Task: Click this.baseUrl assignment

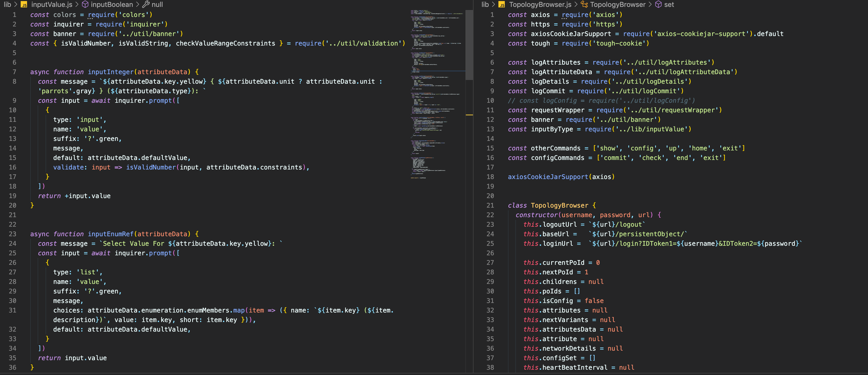Action: 605,234
